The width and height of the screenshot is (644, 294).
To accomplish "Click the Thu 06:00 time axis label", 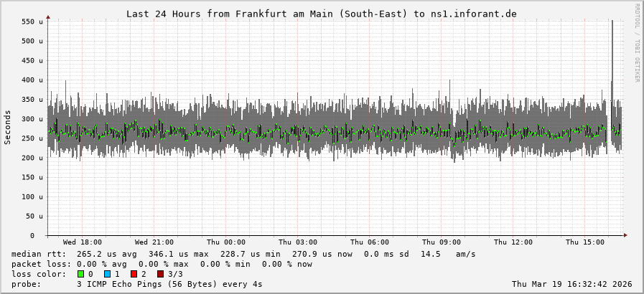I will (x=369, y=242).
